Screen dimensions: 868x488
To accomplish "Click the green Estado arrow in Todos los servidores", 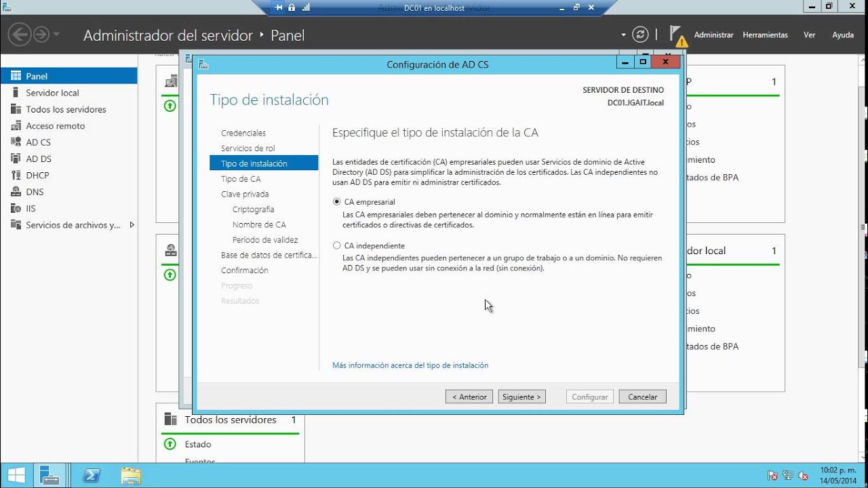I will pos(170,444).
